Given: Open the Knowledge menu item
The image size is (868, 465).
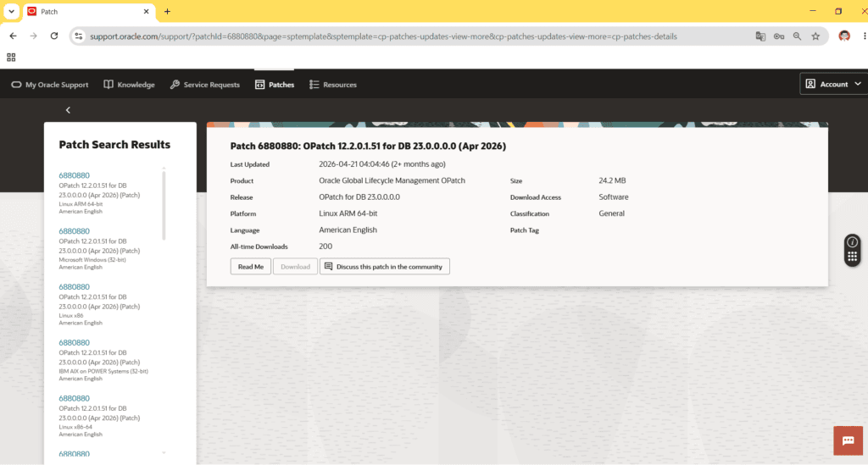Looking at the screenshot, I should (x=129, y=85).
